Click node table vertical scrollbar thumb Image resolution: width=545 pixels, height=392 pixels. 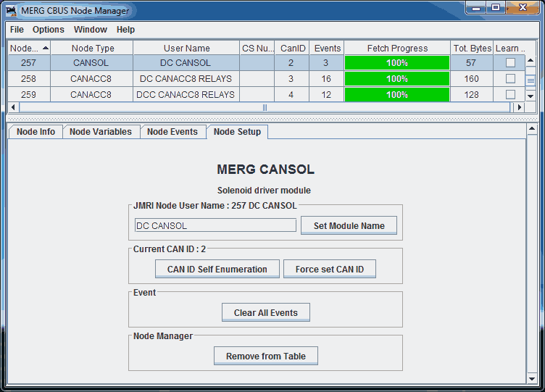click(x=531, y=81)
